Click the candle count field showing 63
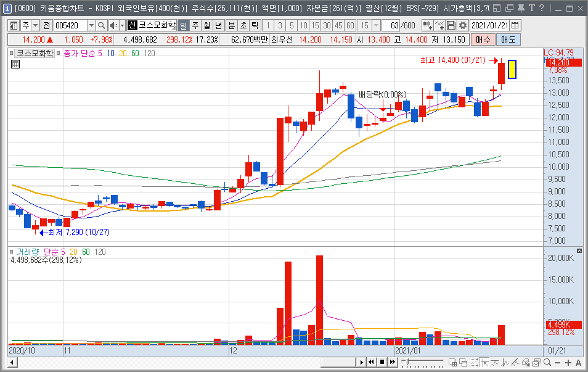This screenshot has height=372, width=588. [391, 25]
